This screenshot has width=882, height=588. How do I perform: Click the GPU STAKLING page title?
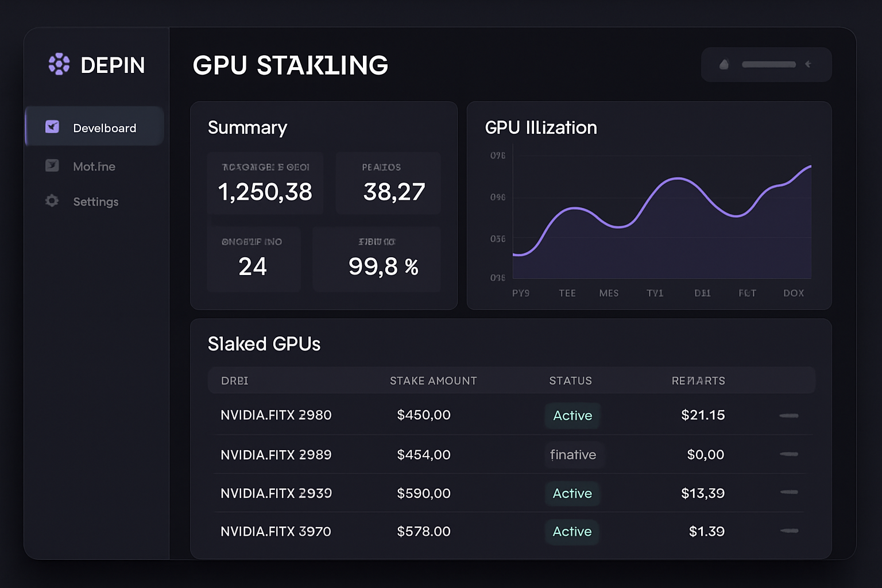coord(291,65)
